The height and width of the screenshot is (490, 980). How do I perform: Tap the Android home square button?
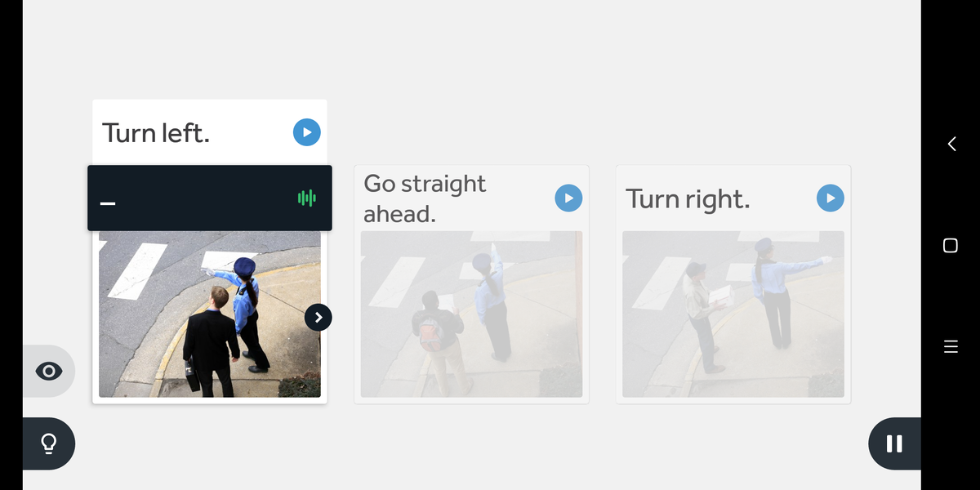(950, 245)
